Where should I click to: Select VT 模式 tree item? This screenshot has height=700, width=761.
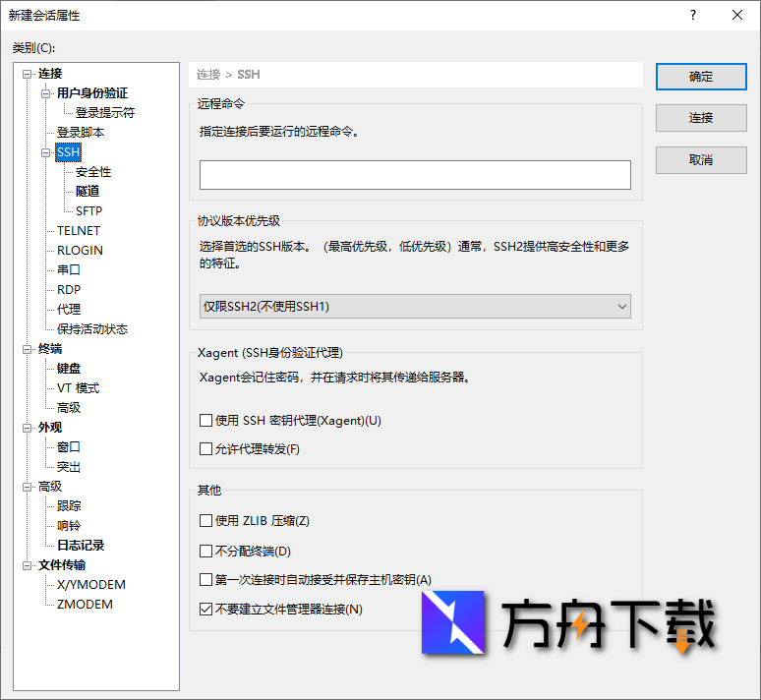78,388
